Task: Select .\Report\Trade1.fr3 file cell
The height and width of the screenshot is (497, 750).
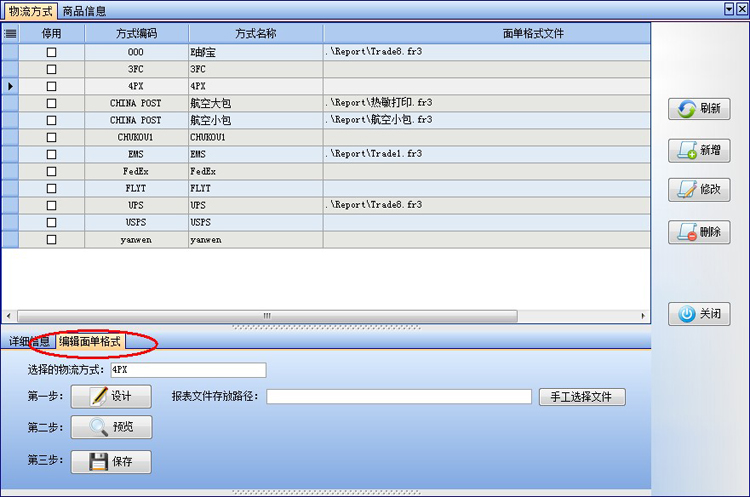Action: (x=486, y=155)
